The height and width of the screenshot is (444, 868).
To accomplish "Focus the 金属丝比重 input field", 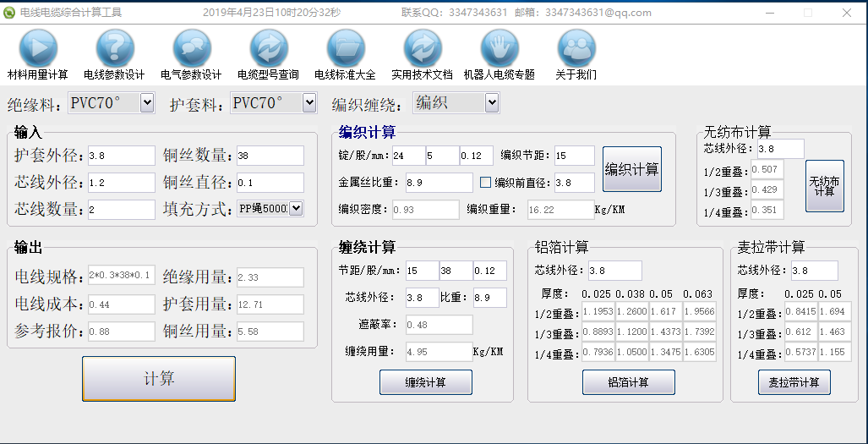I will click(438, 183).
